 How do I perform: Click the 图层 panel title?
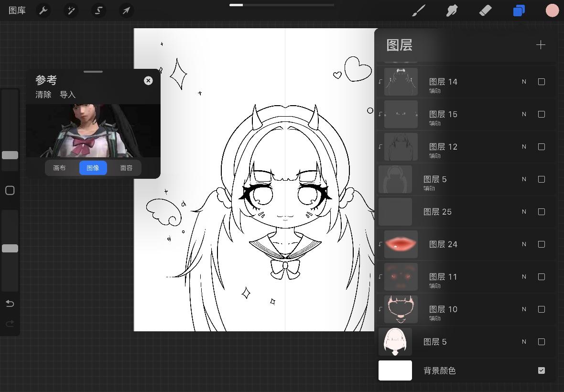coord(399,45)
